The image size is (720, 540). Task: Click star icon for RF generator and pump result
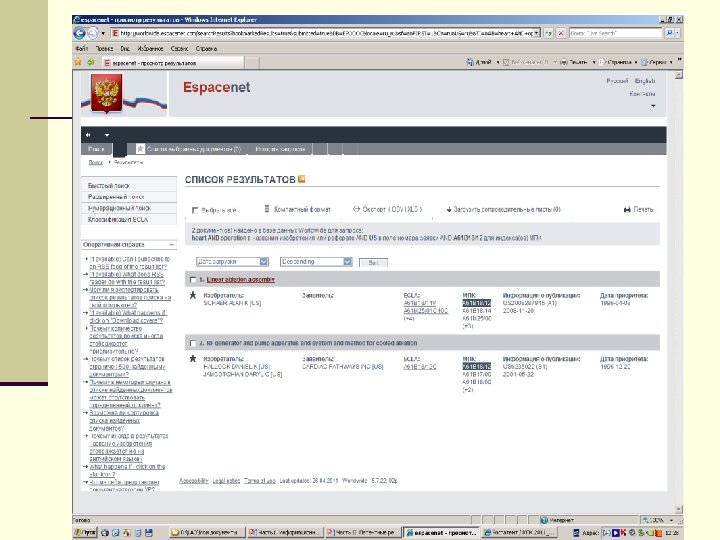[193, 359]
